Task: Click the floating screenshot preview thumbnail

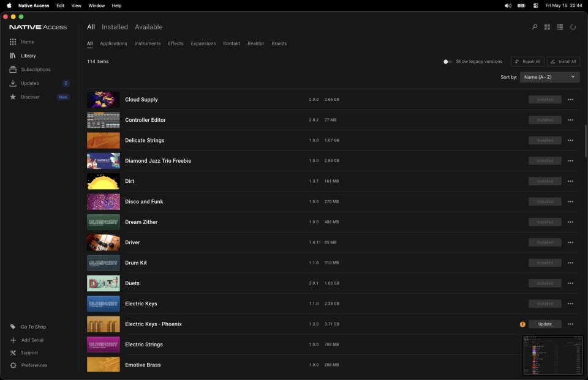Action: tap(553, 356)
